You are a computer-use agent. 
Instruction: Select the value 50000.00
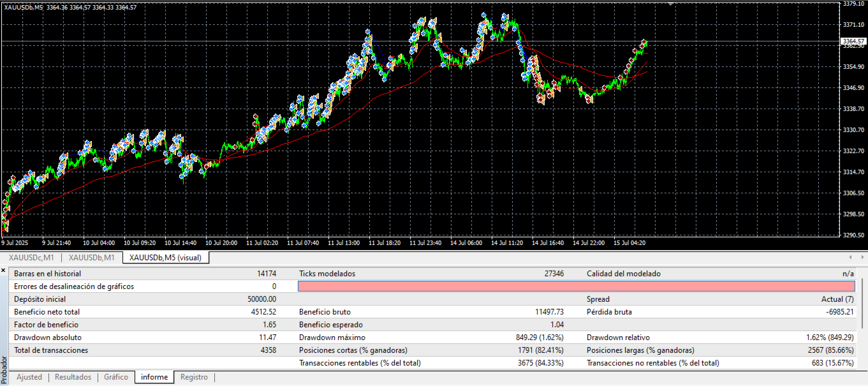262,299
